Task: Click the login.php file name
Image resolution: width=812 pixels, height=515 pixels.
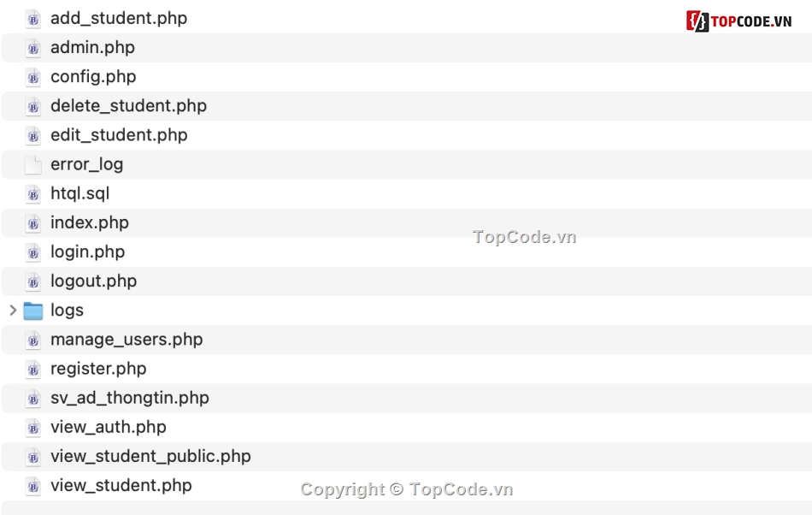Action: (87, 252)
